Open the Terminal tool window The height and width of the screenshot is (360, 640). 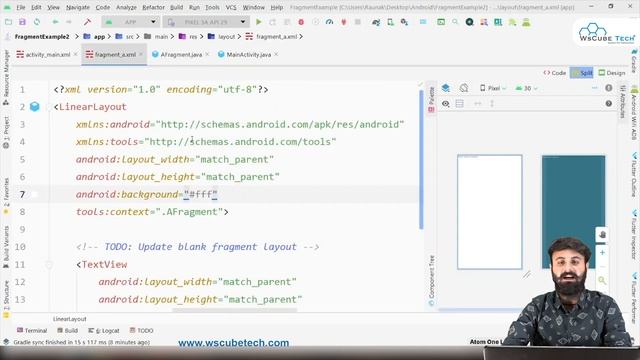[32, 330]
